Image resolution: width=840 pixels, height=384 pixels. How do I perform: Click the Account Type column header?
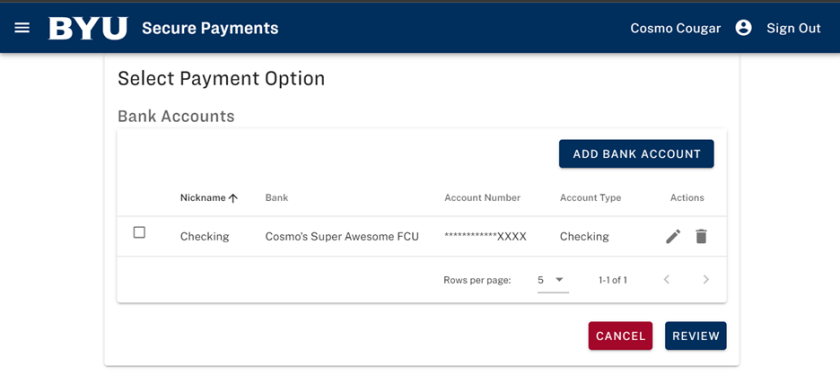(x=590, y=198)
